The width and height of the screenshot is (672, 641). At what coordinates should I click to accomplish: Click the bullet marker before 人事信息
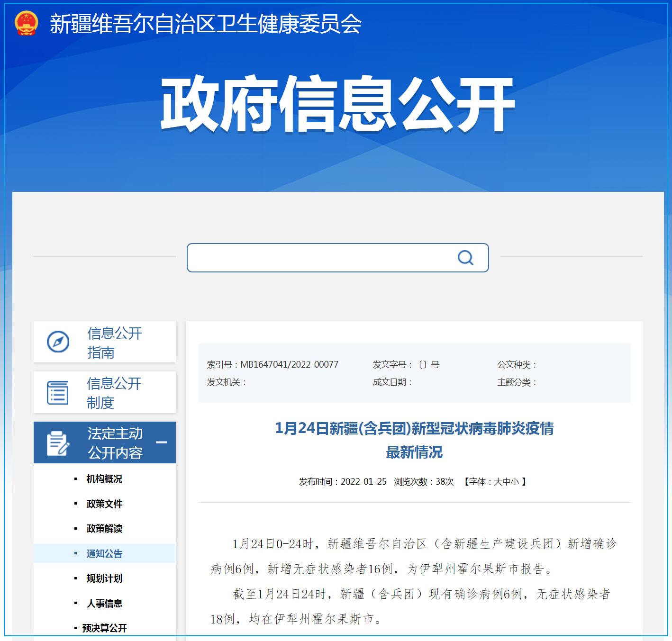(75, 603)
